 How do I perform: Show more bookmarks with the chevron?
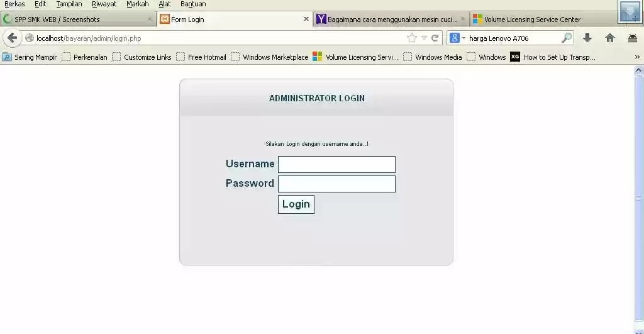pos(637,57)
